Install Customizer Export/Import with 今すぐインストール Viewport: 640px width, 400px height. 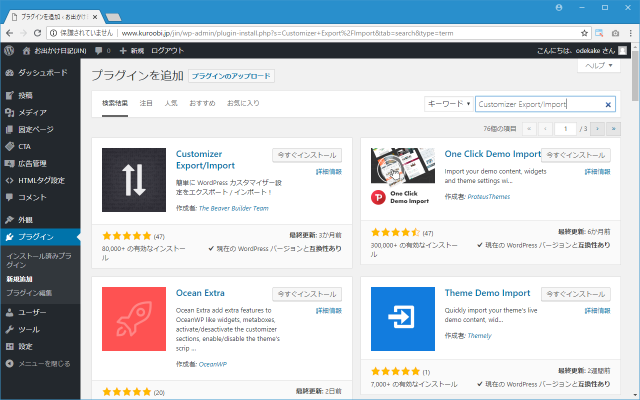(307, 155)
